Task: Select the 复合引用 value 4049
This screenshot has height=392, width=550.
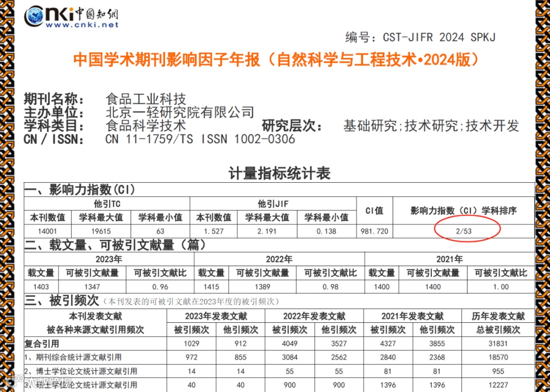Action: tap(290, 344)
